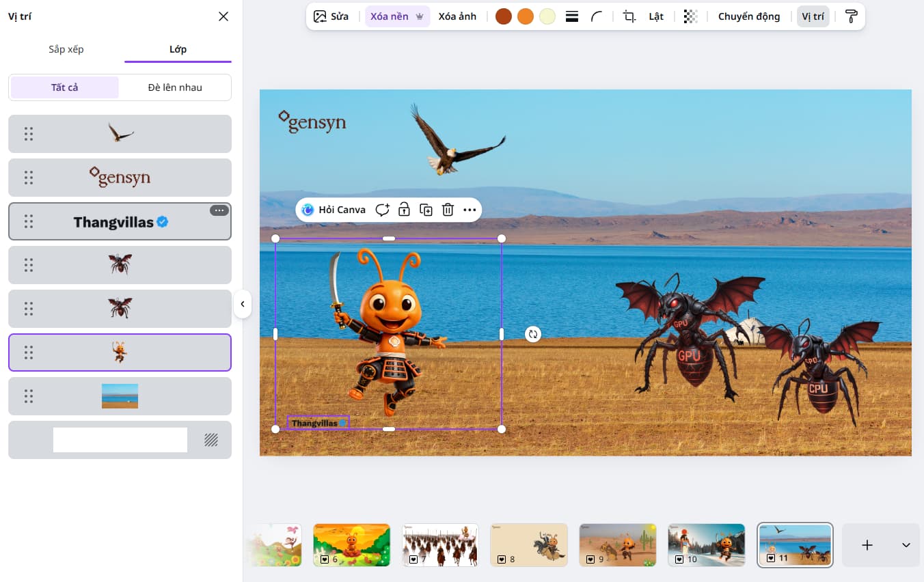This screenshot has height=582, width=924.
Task: Open the 'Chuyển động' animation menu
Action: (x=748, y=16)
